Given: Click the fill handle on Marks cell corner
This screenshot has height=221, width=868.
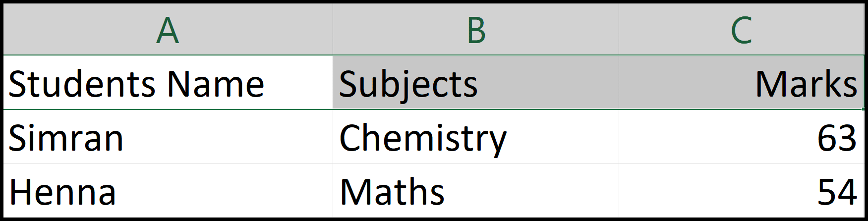Looking at the screenshot, I should click(863, 109).
